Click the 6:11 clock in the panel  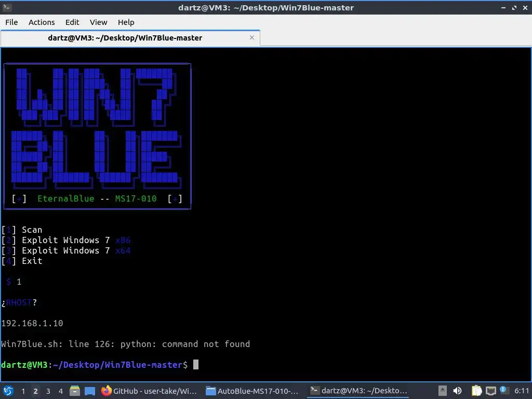tap(522, 391)
